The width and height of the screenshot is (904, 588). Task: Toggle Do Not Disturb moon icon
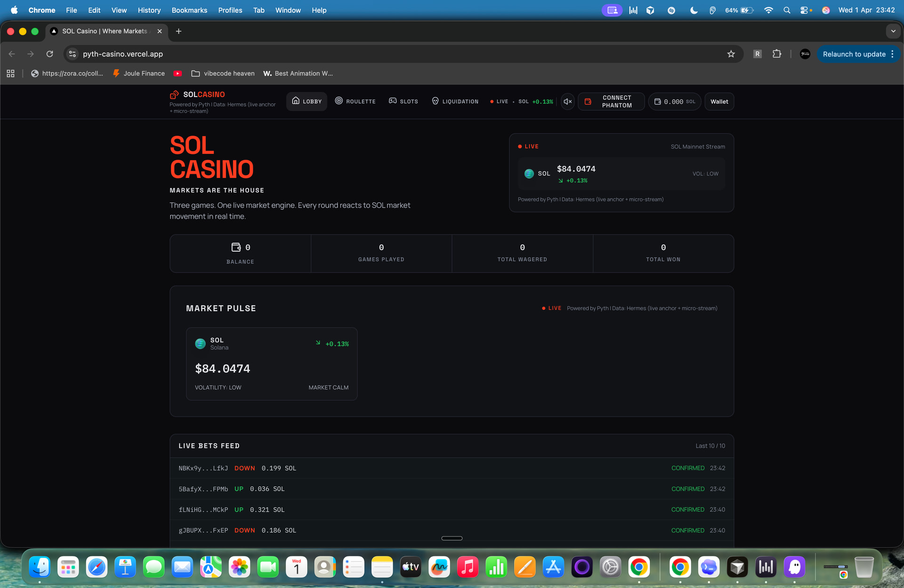tap(694, 10)
